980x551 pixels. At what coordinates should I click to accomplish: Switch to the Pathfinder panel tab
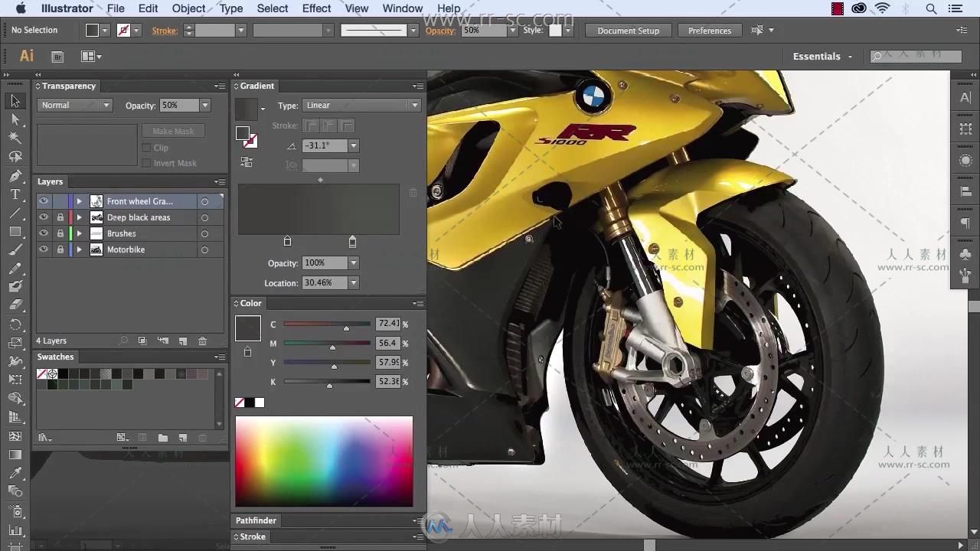click(x=256, y=520)
